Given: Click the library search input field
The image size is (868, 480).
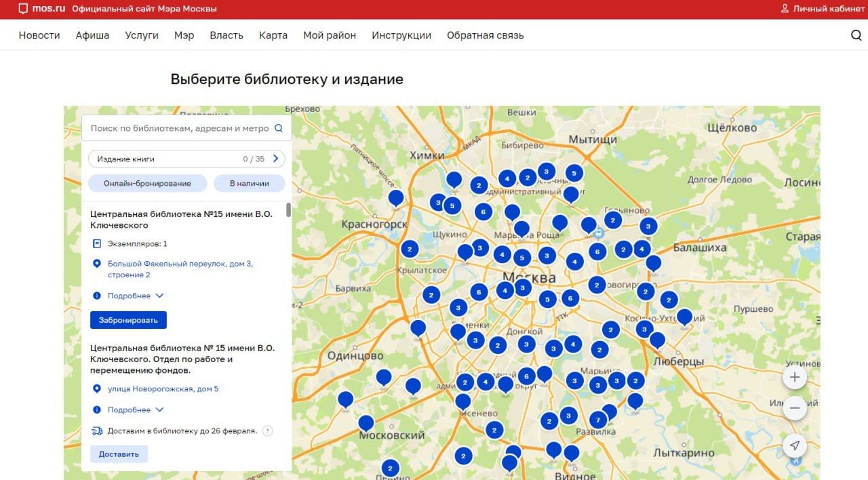Looking at the screenshot, I should [x=179, y=128].
